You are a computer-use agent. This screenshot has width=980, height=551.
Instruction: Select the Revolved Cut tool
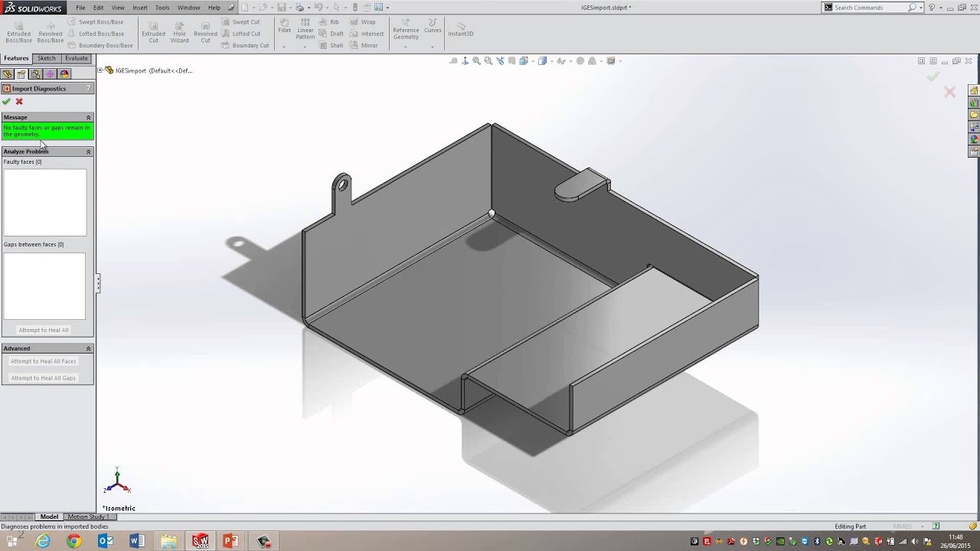click(205, 32)
